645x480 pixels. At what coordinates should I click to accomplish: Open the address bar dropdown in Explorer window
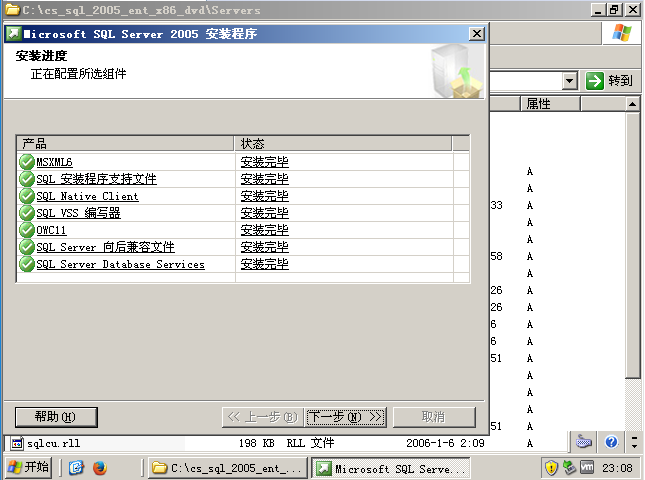[569, 81]
